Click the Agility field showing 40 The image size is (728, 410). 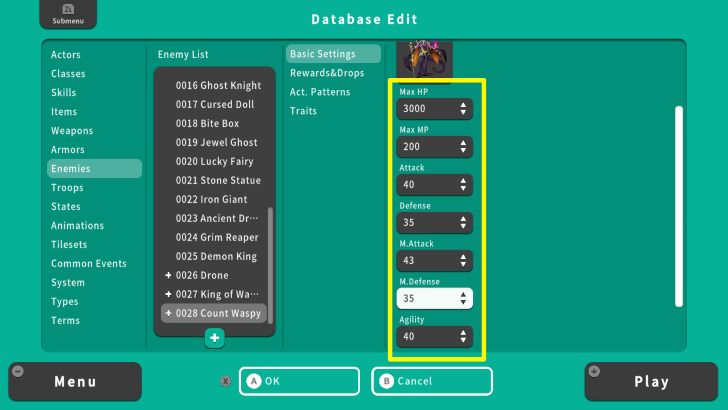[x=435, y=337]
